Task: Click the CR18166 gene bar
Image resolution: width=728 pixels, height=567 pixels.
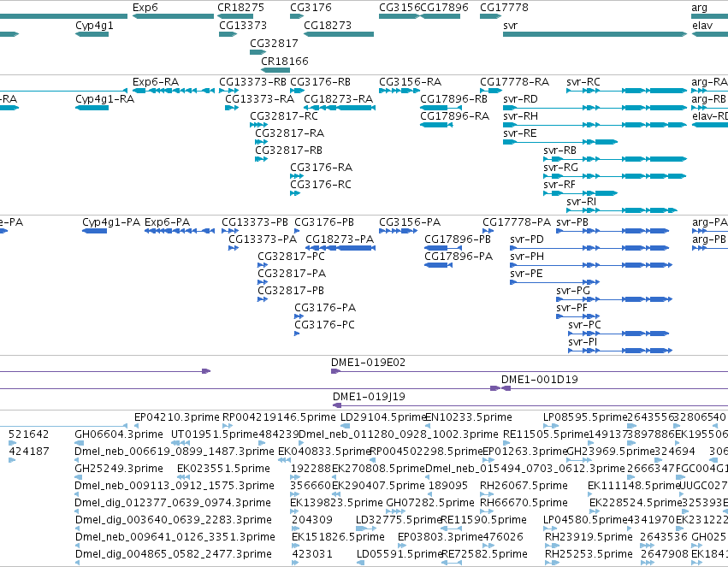Action: (x=275, y=70)
